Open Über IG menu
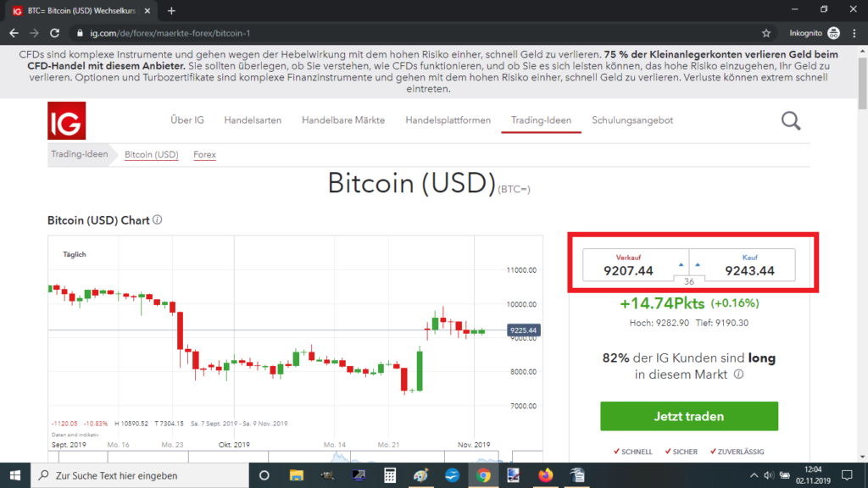This screenshot has height=488, width=868. (x=187, y=120)
